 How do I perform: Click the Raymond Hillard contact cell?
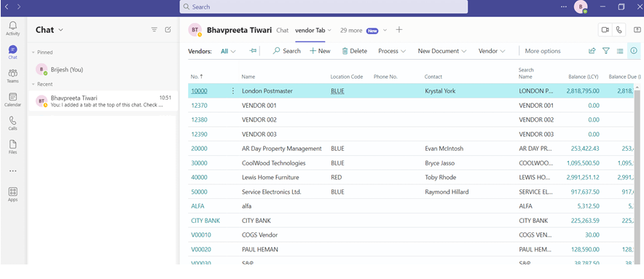(447, 192)
